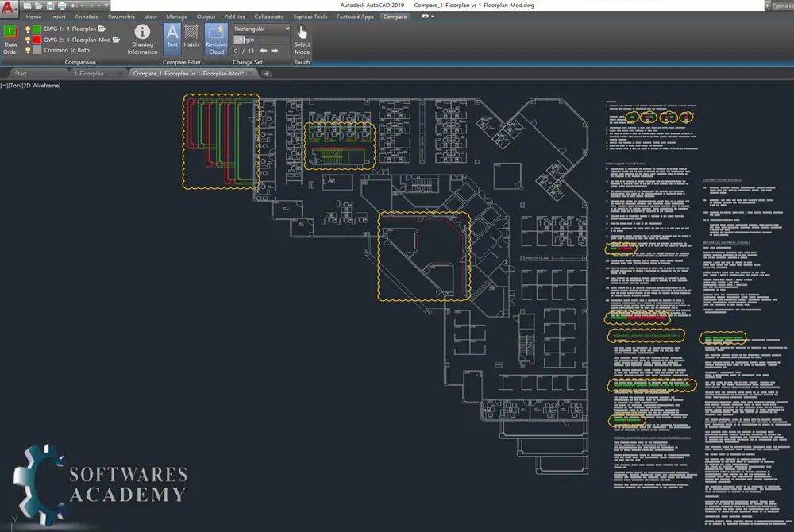Open the Annotate ribbon tab
794x532 pixels.
pos(87,17)
